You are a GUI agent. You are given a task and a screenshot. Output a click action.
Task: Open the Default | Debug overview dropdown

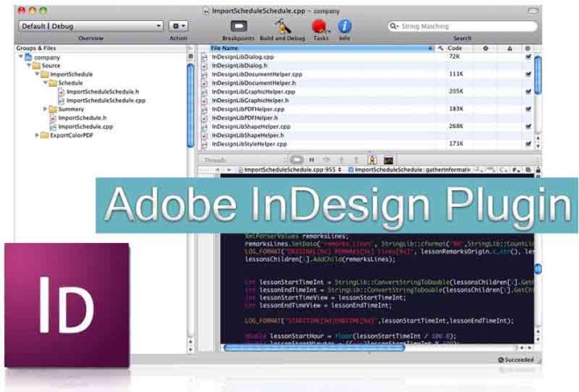[x=91, y=25]
